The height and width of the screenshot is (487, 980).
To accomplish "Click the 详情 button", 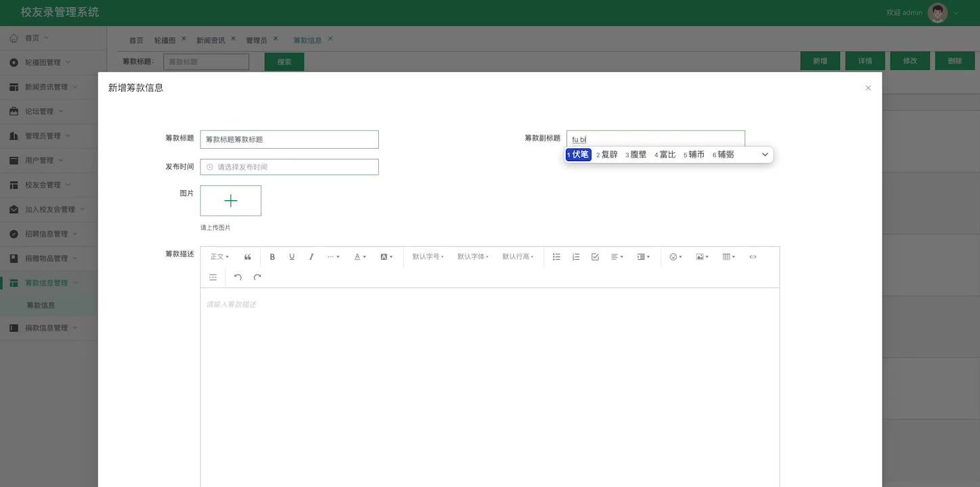I will [x=865, y=61].
